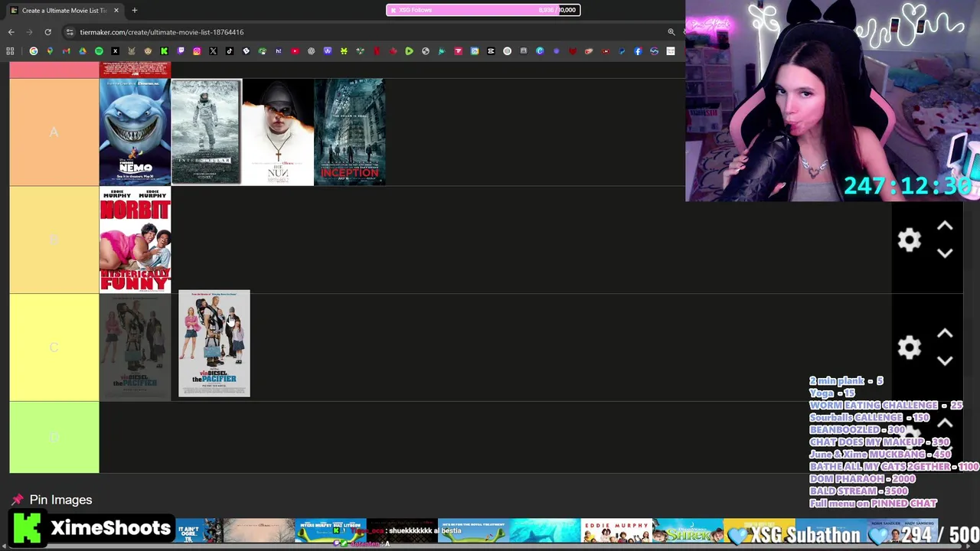Open the green play-button bookmark
Screen dimensions: 980x551
pyautogui.click(x=409, y=51)
